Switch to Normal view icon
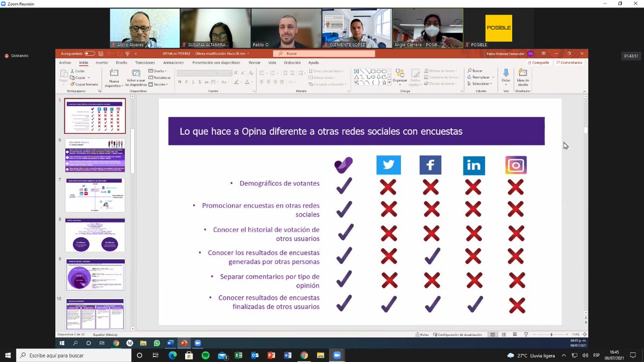Image resolution: width=644 pixels, height=362 pixels. [492, 335]
